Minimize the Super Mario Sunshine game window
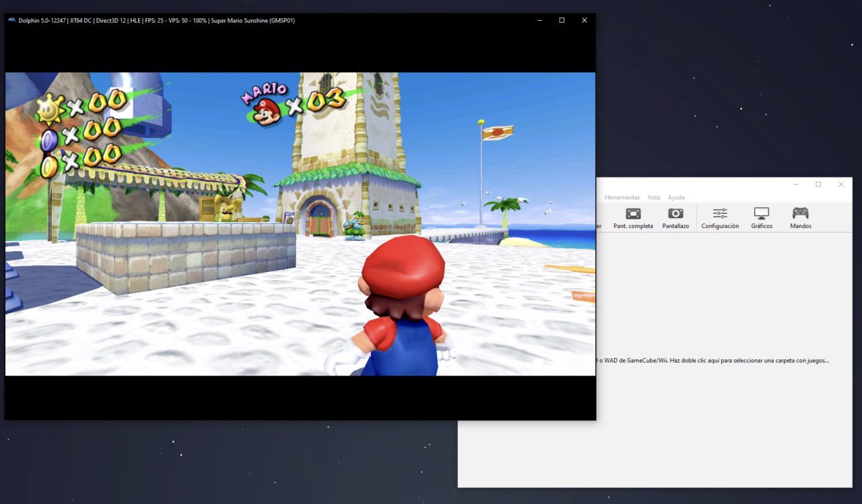The width and height of the screenshot is (862, 504). pyautogui.click(x=539, y=20)
